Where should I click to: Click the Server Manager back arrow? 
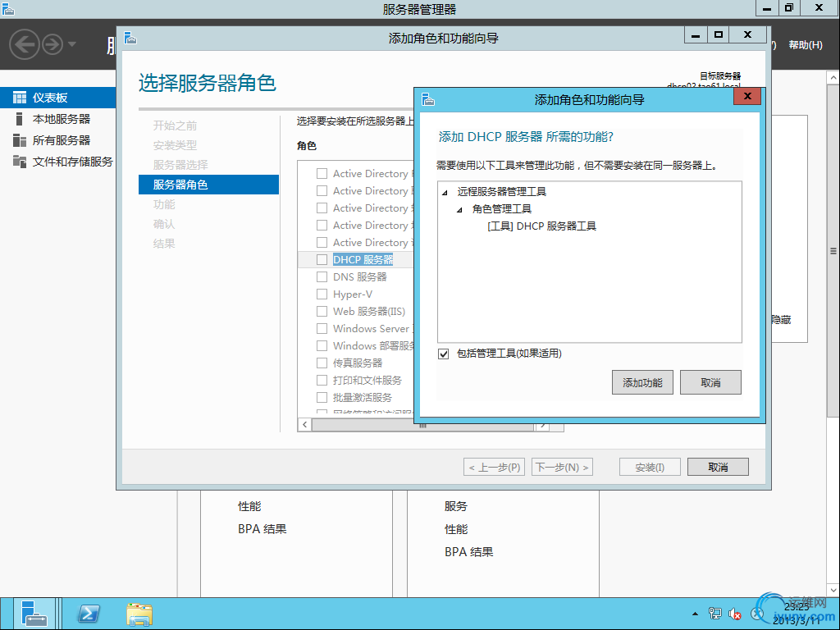(25, 44)
